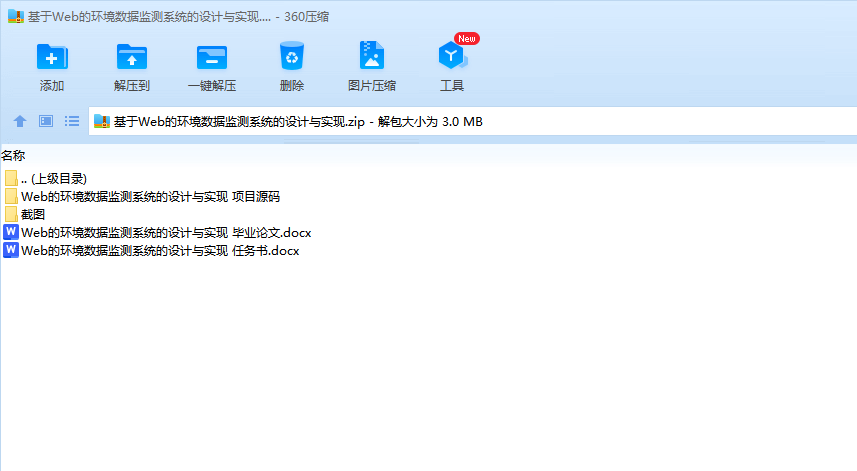Viewport: 857px width, 471px height.
Task: Select 'Web的环境数据监测系统的设计与实现 项目源码' folder name
Action: [150, 197]
